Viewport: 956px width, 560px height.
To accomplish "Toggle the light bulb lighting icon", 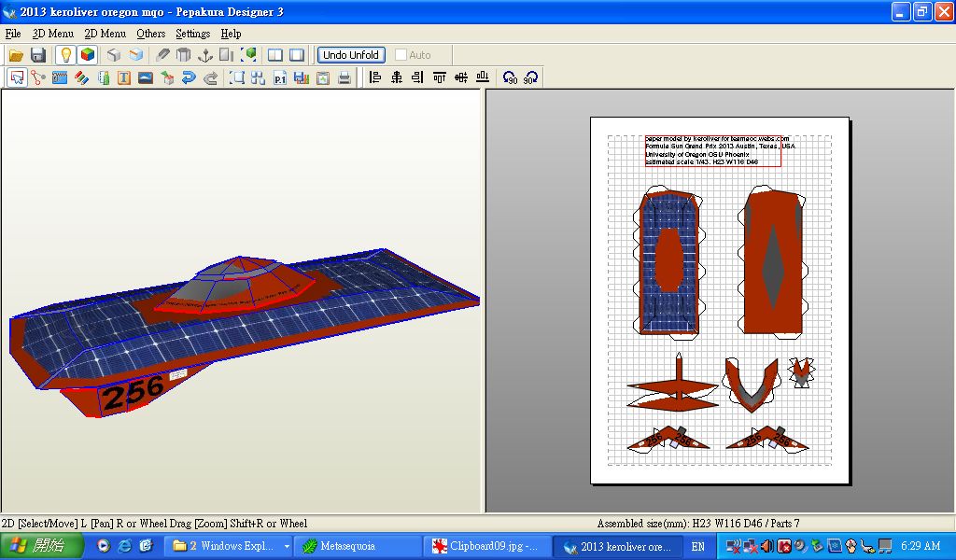I will pyautogui.click(x=65, y=55).
